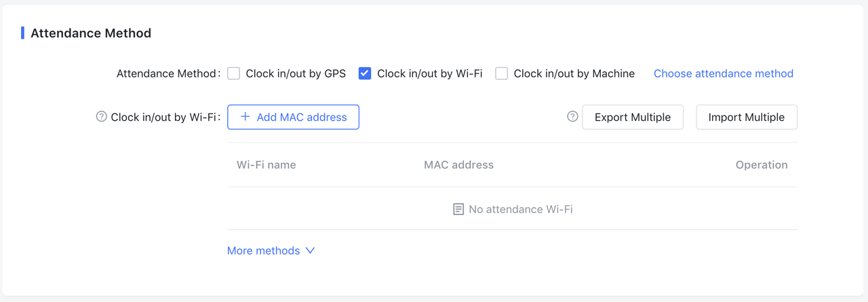Click help icon left of Wi-Fi field label
Image resolution: width=868 pixels, height=302 pixels.
(x=101, y=117)
